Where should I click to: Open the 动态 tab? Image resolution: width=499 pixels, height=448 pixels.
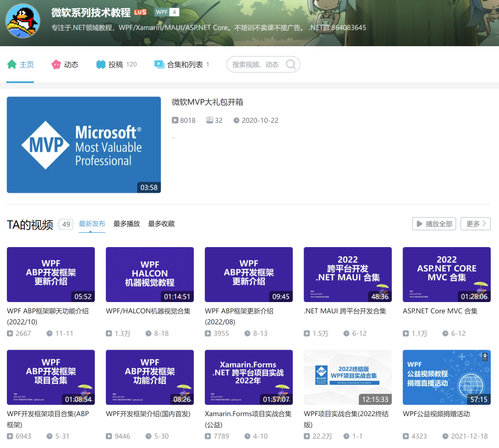coord(65,64)
